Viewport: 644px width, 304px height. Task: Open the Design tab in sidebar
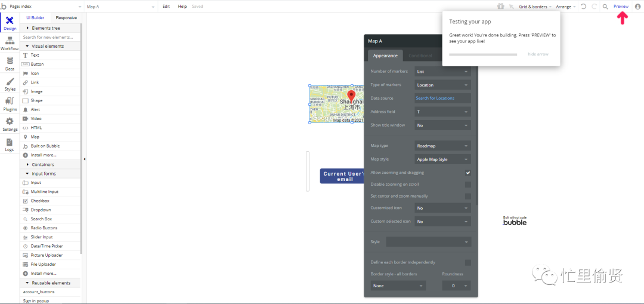[x=10, y=23]
